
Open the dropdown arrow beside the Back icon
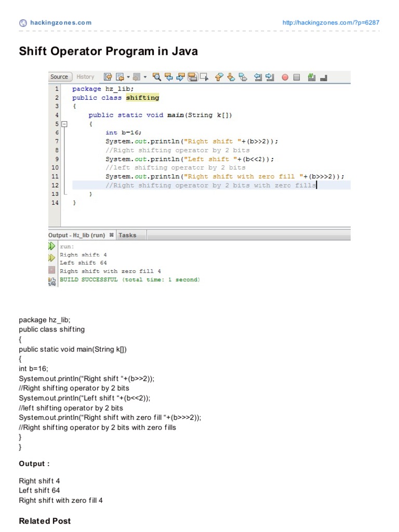[x=128, y=77]
